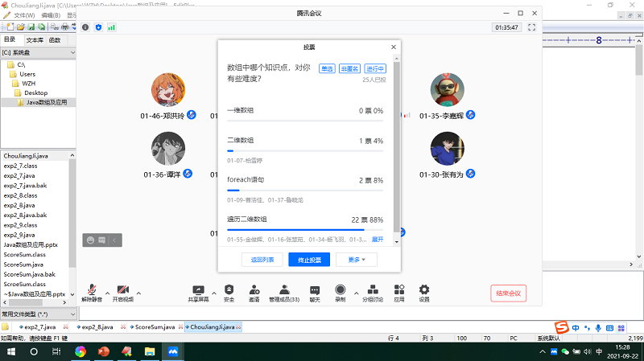644x361 pixels.
Task: Start recording with the 录制 icon
Action: coord(340,289)
